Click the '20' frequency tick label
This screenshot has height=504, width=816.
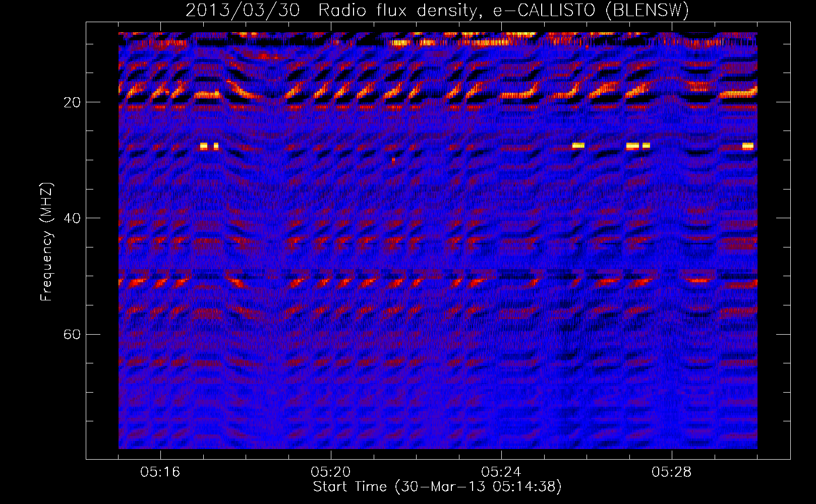pos(72,103)
